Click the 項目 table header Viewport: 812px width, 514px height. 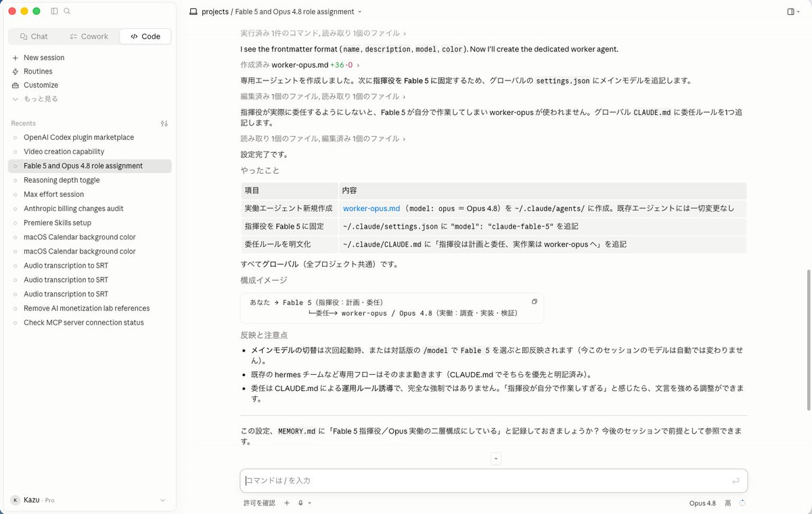pyautogui.click(x=289, y=191)
